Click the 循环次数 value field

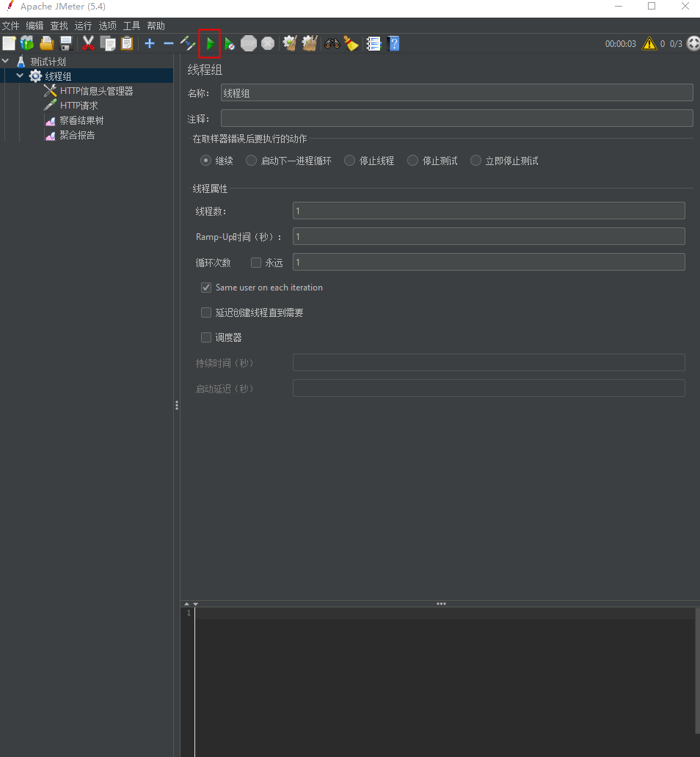click(x=489, y=262)
